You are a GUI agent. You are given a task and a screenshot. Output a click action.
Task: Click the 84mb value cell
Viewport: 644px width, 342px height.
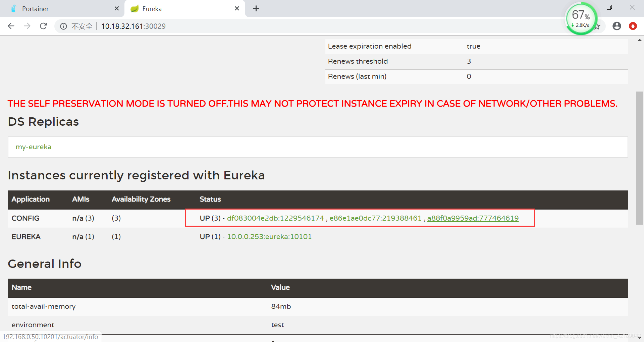coord(281,306)
